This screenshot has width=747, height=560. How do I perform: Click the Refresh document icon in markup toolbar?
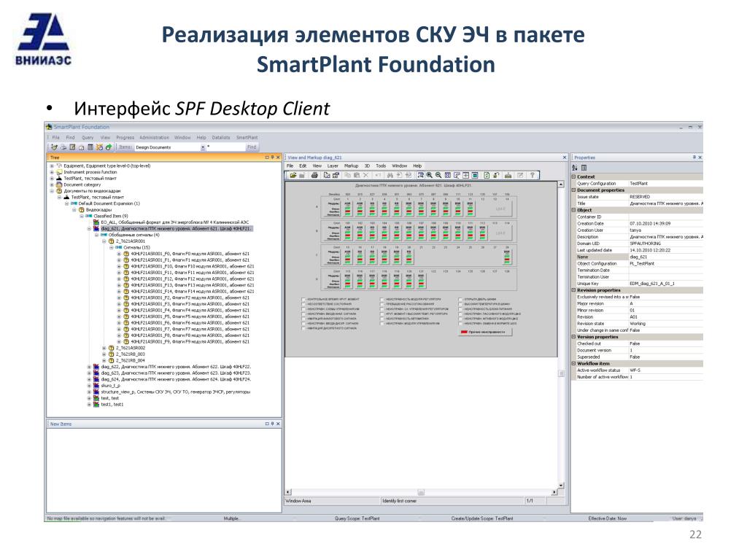(487, 175)
